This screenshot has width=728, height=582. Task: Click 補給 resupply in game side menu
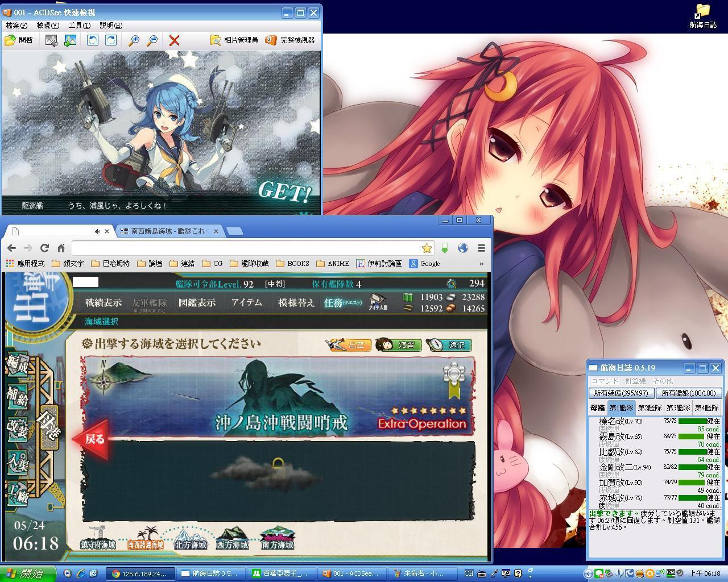pos(17,396)
